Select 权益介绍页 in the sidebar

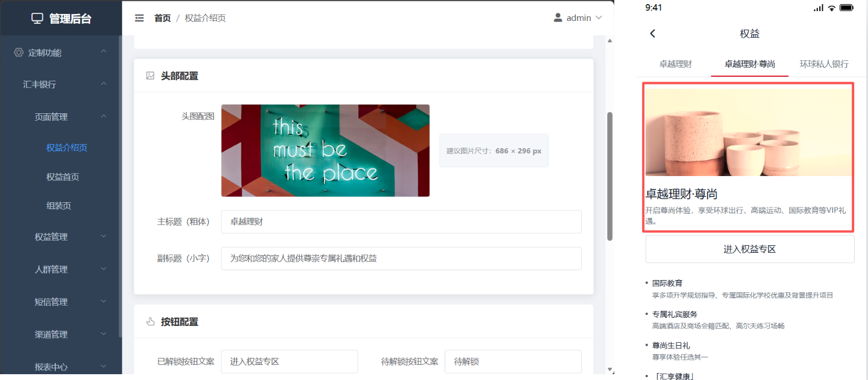click(67, 148)
